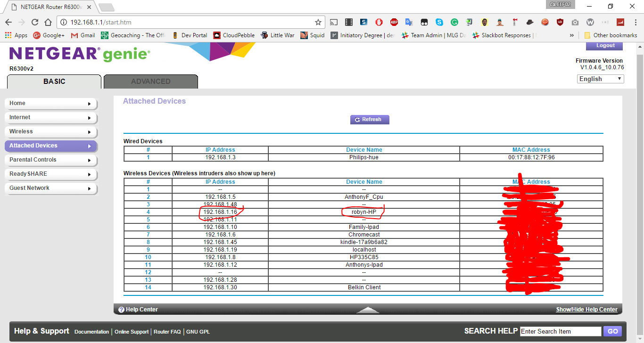Open the Other bookmarks folder
This screenshot has width=644, height=343.
[611, 35]
